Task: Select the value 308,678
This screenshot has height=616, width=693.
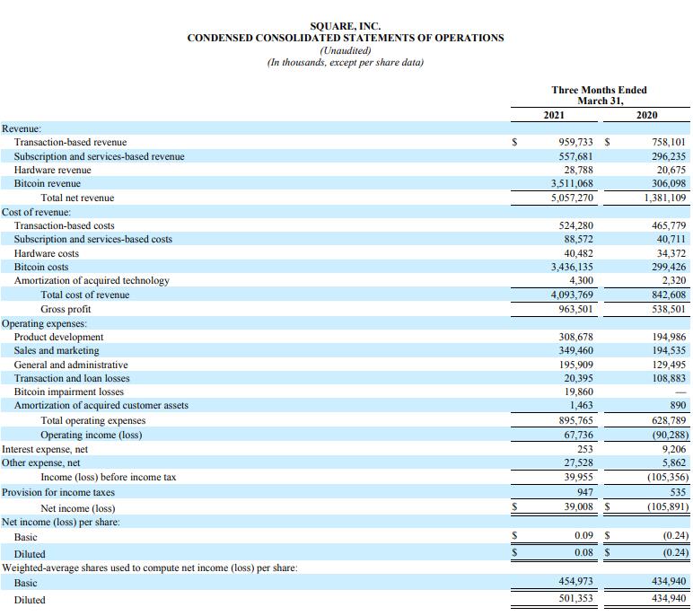Action: (x=576, y=337)
